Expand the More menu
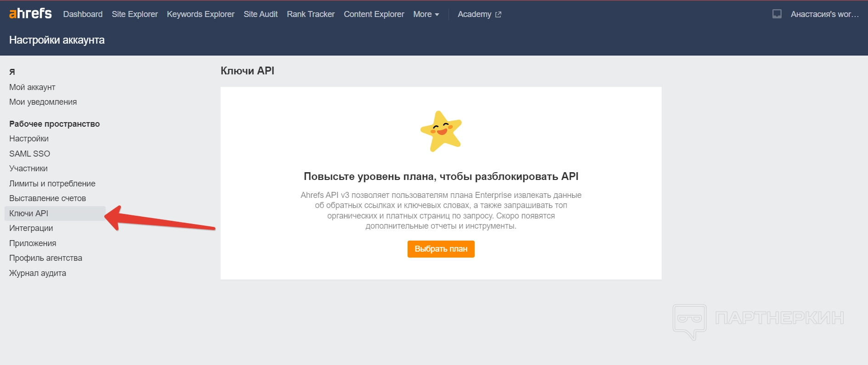Image resolution: width=868 pixels, height=365 pixels. (x=426, y=14)
